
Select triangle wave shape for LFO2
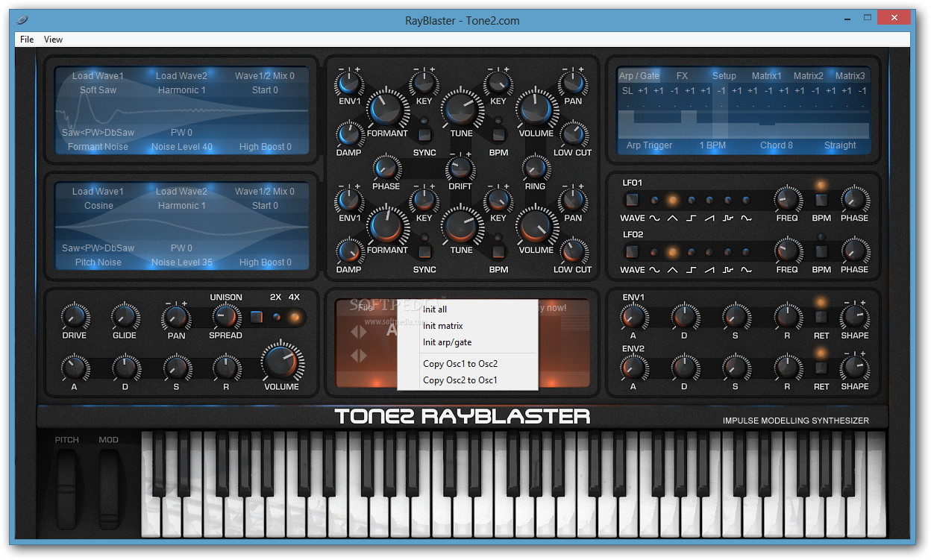672,270
